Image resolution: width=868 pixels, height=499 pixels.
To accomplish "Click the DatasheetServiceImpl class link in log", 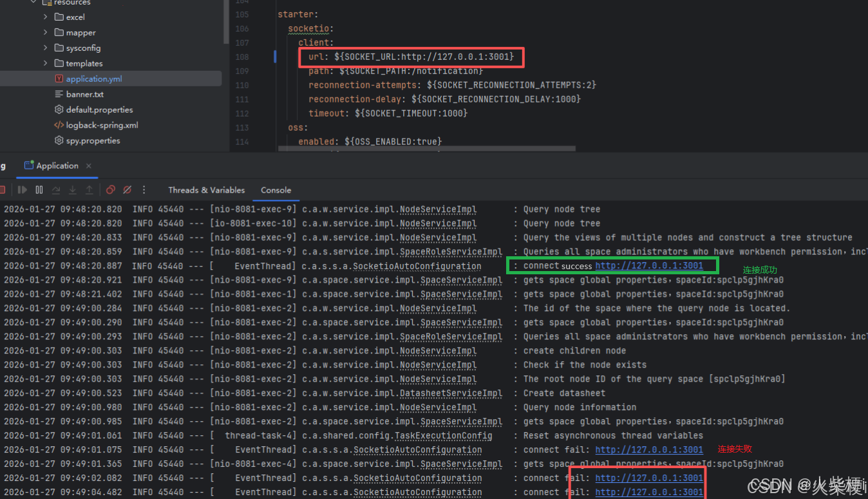I will coord(461,393).
